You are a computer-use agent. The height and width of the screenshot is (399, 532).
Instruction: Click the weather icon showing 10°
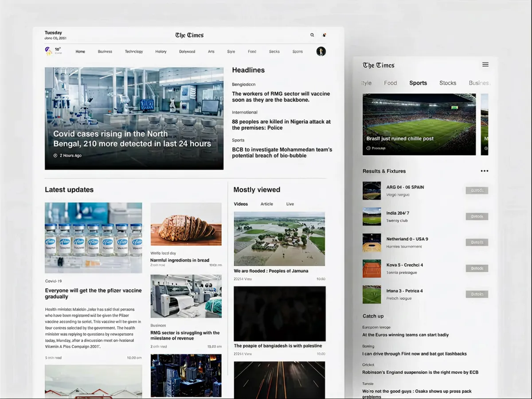coord(48,51)
